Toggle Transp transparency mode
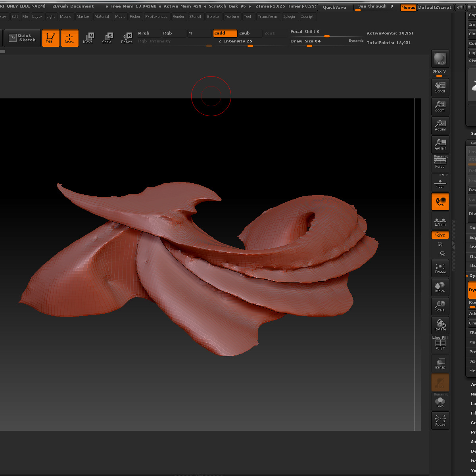Viewport: 476px width, 476px height. point(440,363)
